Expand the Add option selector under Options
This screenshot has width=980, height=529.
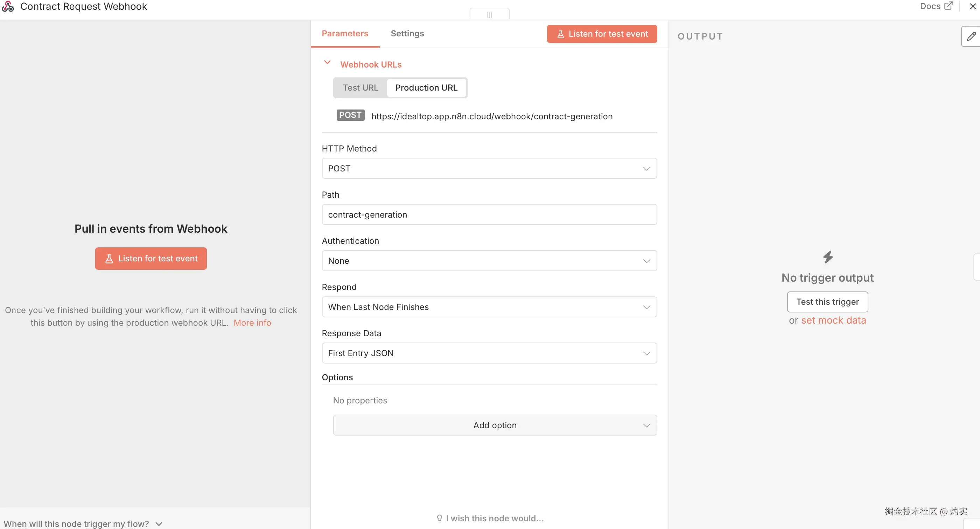click(495, 425)
